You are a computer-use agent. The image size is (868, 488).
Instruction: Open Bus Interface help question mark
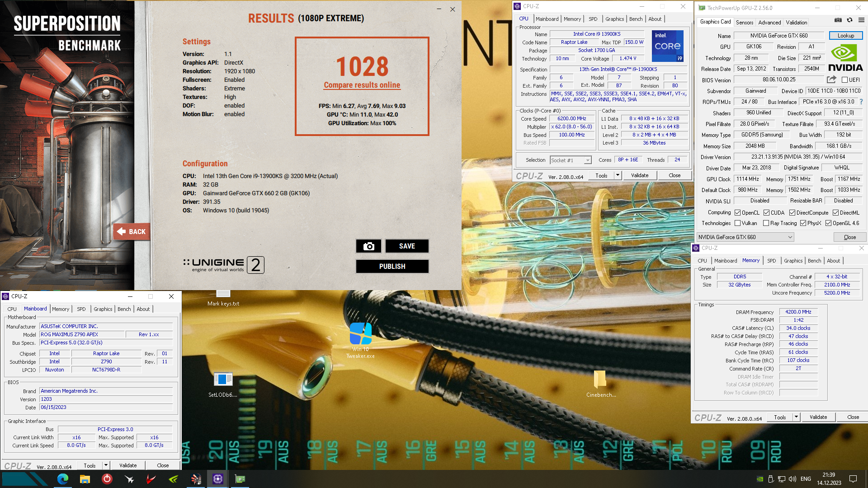point(861,102)
